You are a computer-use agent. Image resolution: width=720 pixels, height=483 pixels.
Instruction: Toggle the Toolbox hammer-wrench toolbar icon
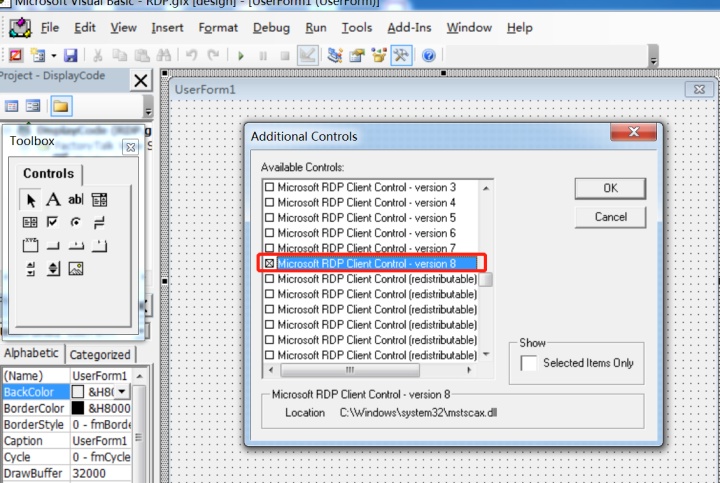tap(401, 56)
